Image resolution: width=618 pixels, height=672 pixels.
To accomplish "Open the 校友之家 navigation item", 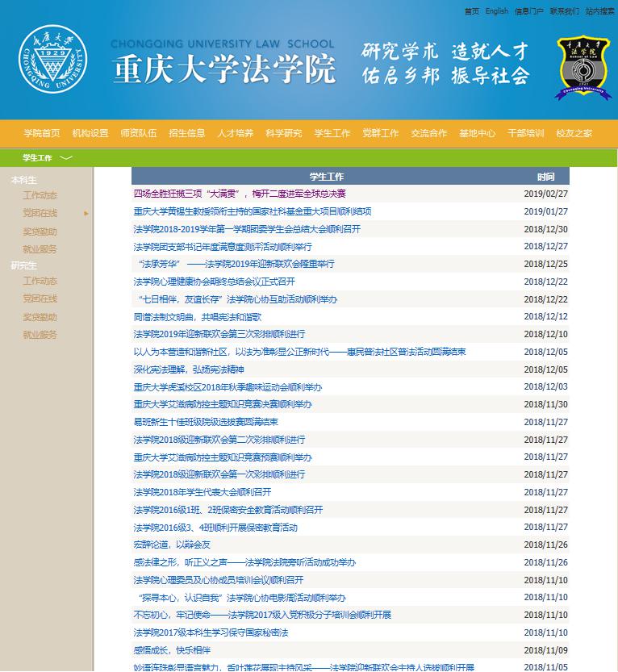I will point(574,133).
